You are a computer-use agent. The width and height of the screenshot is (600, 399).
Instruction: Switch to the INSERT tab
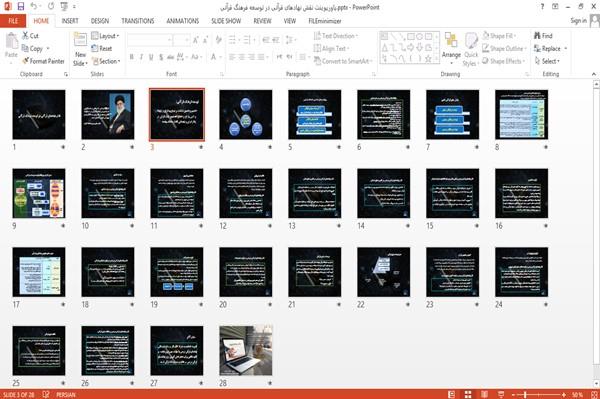70,21
